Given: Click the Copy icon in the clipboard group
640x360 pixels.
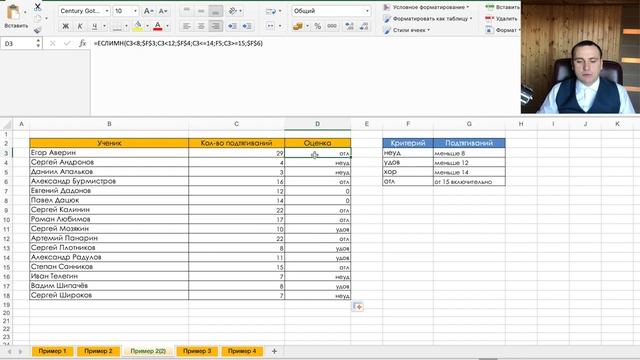Looking at the screenshot, I should (x=38, y=19).
